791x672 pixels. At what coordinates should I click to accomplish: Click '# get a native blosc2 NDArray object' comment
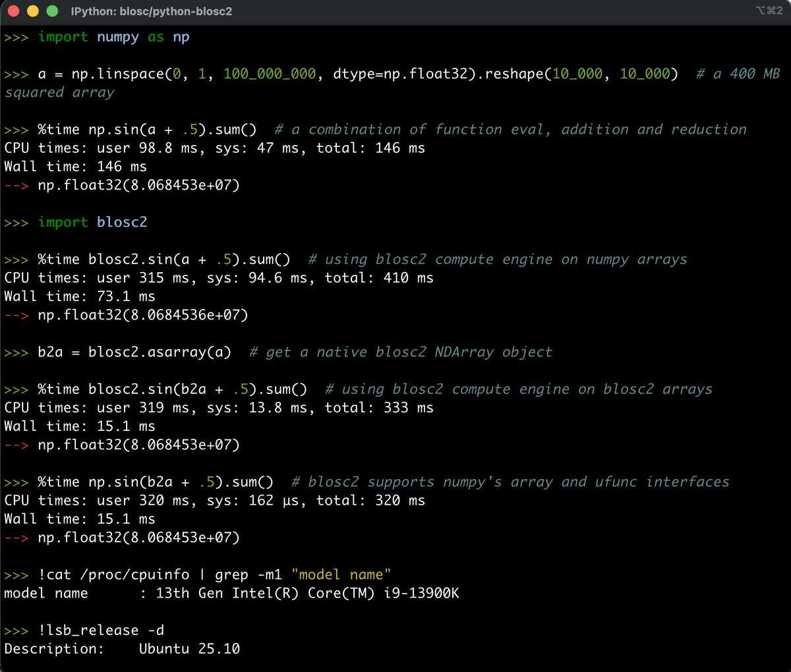click(x=401, y=352)
